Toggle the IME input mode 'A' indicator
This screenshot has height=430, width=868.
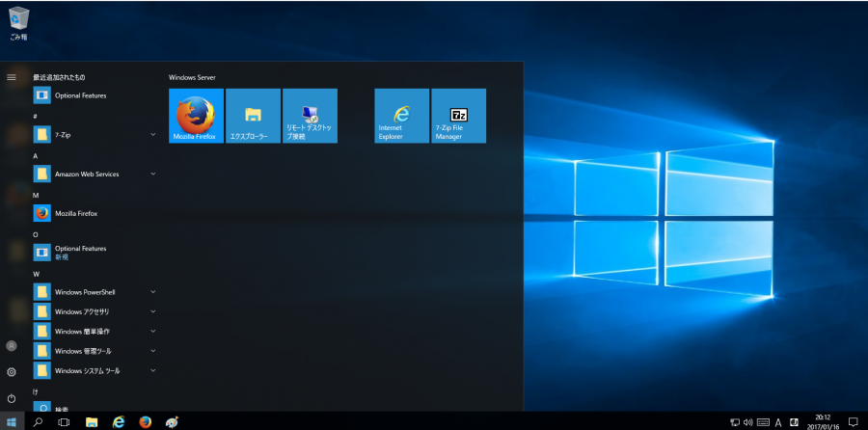tap(778, 423)
